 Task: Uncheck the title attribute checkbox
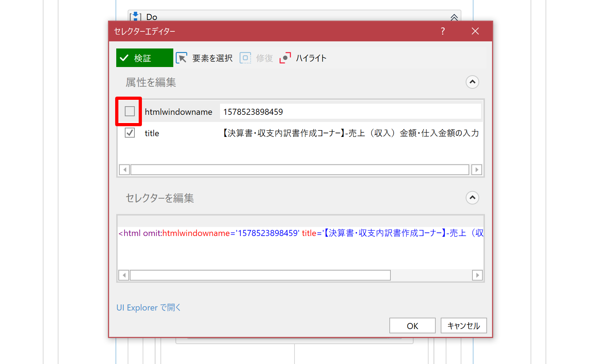(x=130, y=133)
